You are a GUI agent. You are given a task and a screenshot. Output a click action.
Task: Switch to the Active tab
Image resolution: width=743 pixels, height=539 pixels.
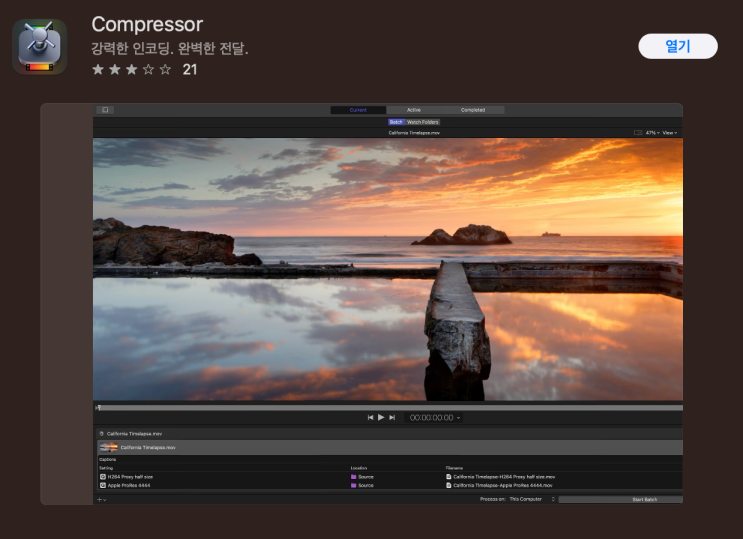point(414,110)
